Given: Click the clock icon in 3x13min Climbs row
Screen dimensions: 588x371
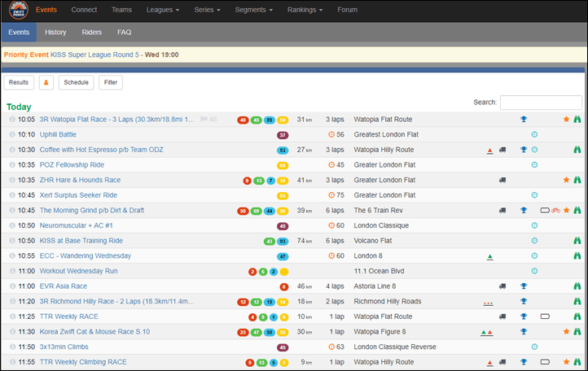Looking at the screenshot, I should coord(534,347).
